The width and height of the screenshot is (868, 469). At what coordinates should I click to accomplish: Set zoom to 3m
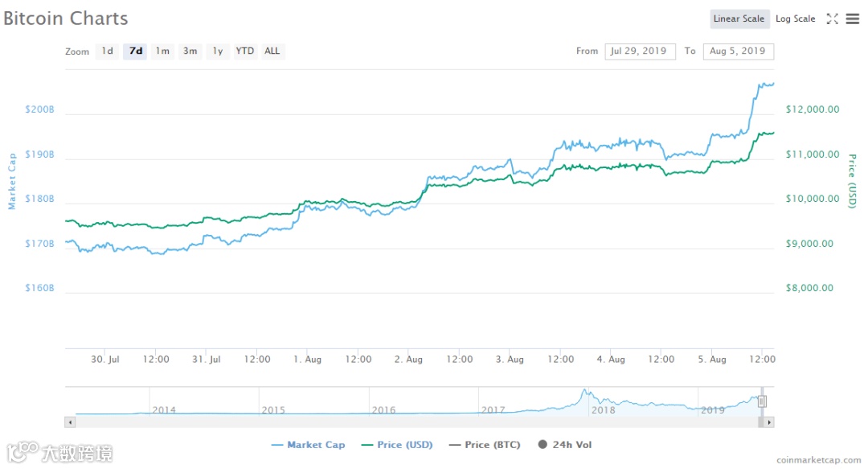pyautogui.click(x=190, y=51)
